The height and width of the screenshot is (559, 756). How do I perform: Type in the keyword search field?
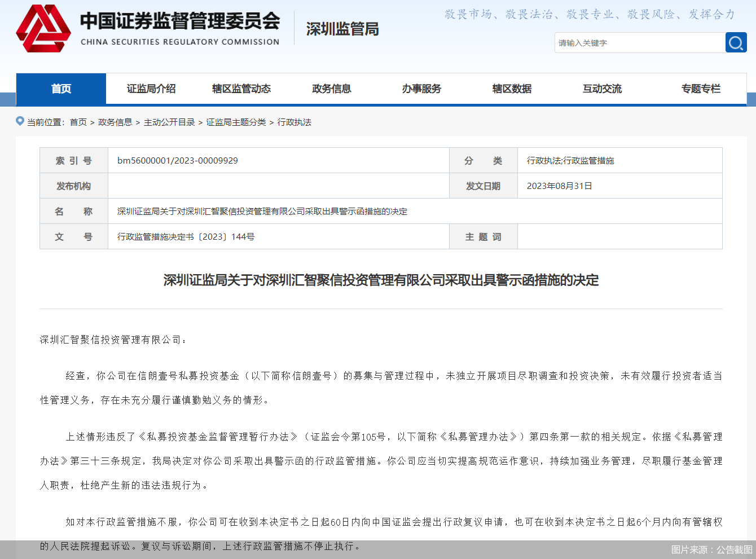coord(639,43)
